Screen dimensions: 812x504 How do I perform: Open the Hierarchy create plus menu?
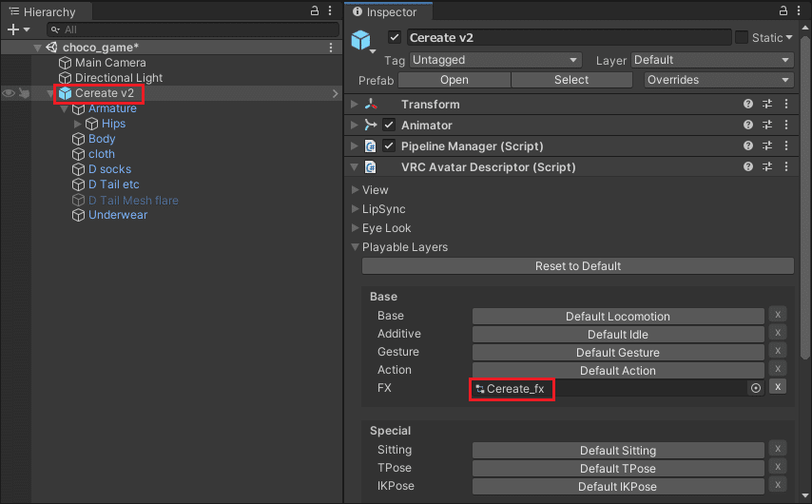[18, 29]
